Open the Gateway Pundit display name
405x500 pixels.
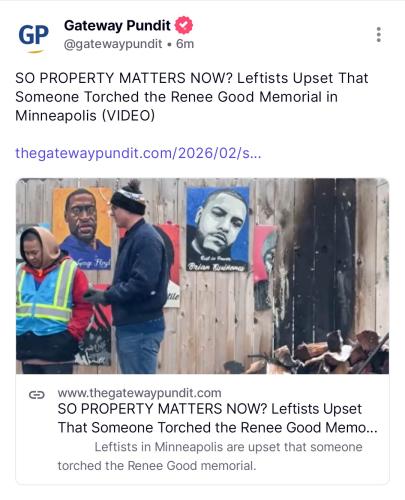[117, 25]
